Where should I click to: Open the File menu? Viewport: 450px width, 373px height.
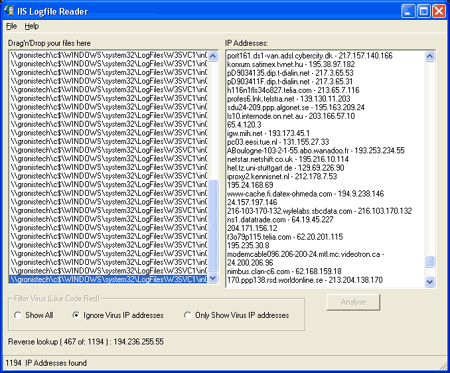click(x=11, y=26)
